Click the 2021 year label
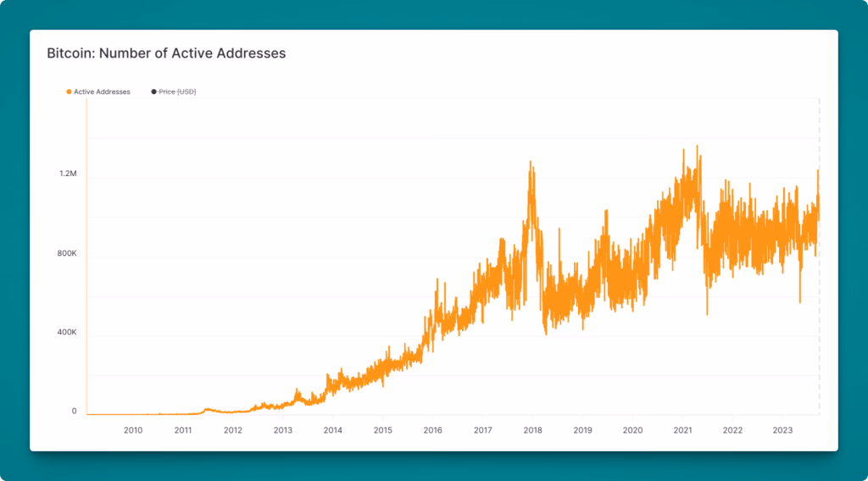Image resolution: width=868 pixels, height=481 pixels. point(682,430)
